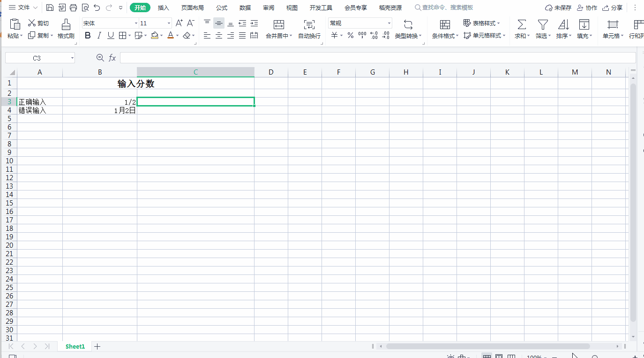The height and width of the screenshot is (358, 644).
Task: Expand the Name Box dropdown arrow
Action: click(x=72, y=58)
